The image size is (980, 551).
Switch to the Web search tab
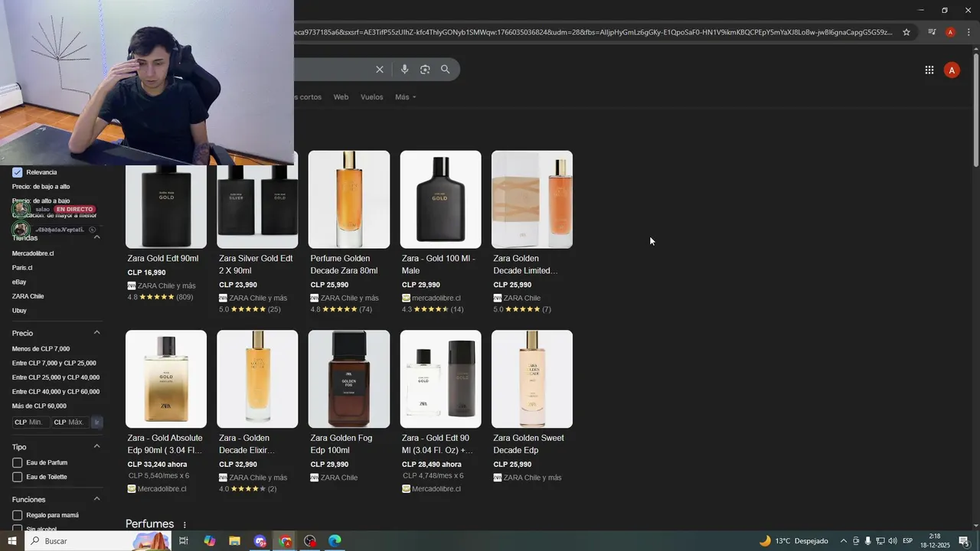(x=341, y=97)
